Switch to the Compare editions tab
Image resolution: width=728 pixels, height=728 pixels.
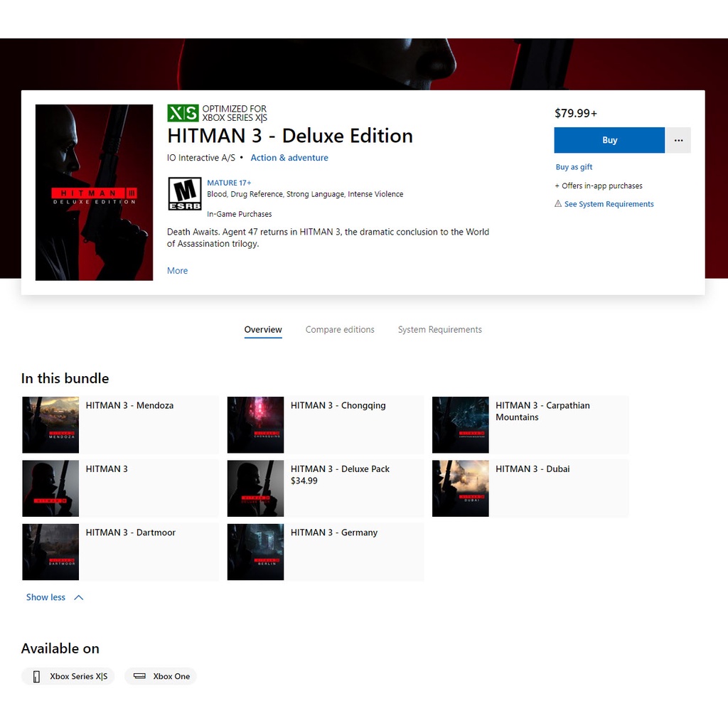pyautogui.click(x=340, y=329)
